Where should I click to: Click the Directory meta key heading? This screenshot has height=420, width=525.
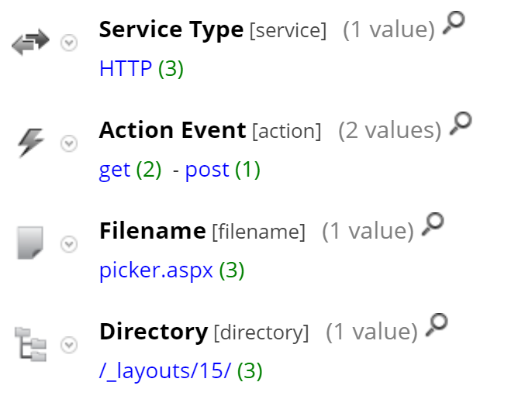coord(154,332)
